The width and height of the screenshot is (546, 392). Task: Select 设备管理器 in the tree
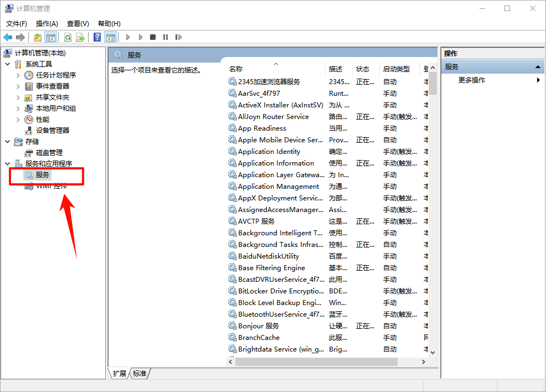pyautogui.click(x=53, y=131)
